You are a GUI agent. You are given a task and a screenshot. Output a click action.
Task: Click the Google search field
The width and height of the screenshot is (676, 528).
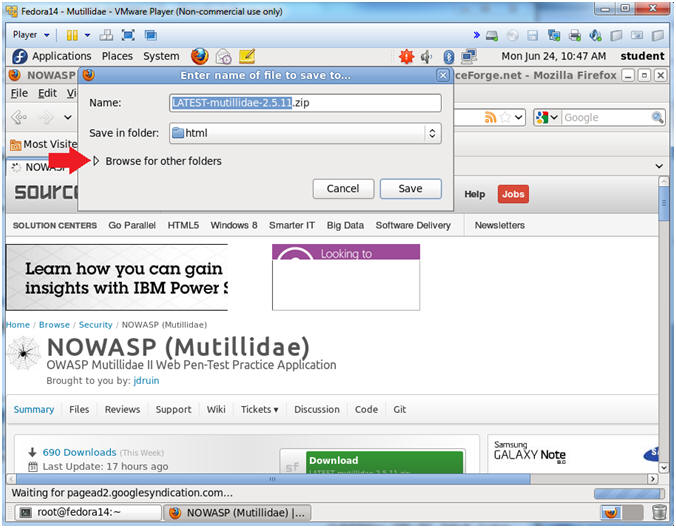pos(606,117)
